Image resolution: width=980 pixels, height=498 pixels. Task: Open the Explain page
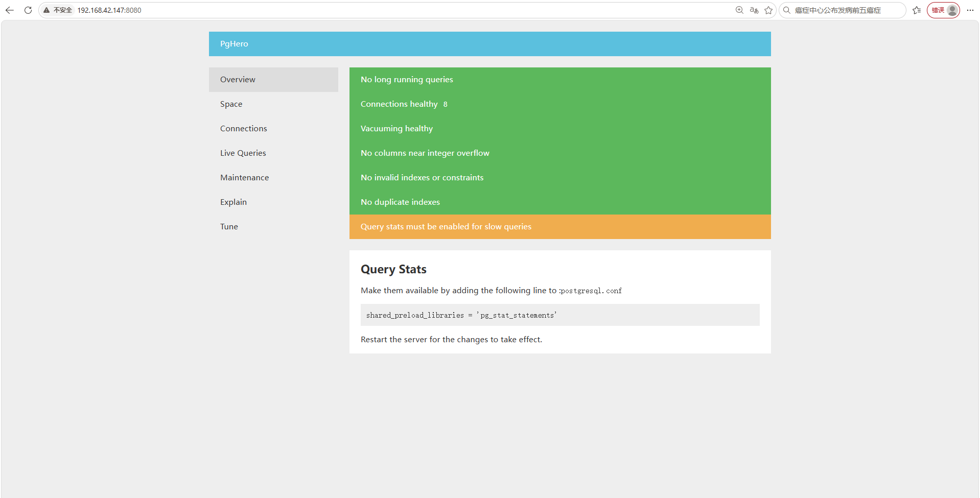click(x=273, y=202)
